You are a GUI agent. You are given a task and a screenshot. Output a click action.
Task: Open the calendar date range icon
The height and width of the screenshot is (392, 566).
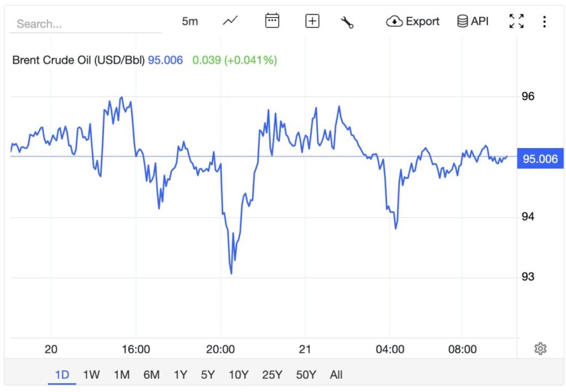[x=271, y=20]
